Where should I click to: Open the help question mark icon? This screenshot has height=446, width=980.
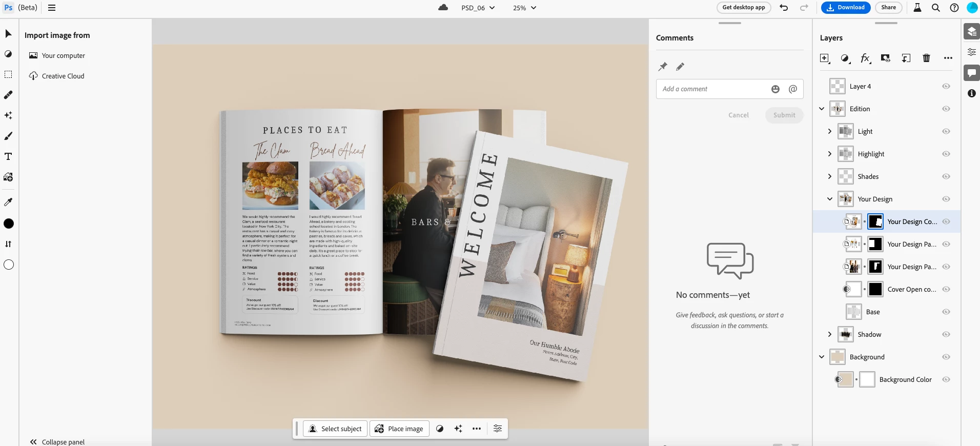click(954, 8)
